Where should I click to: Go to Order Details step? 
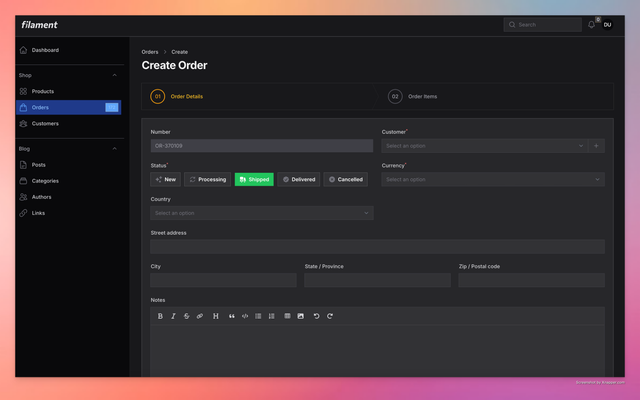coord(177,97)
